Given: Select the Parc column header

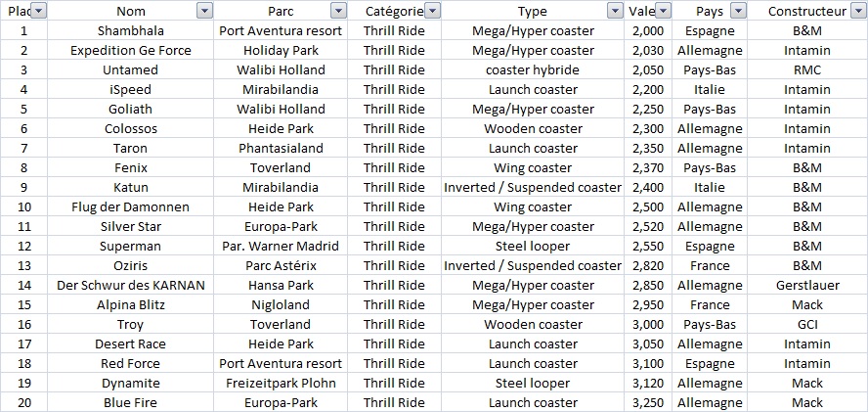Looking at the screenshot, I should coord(281,11).
